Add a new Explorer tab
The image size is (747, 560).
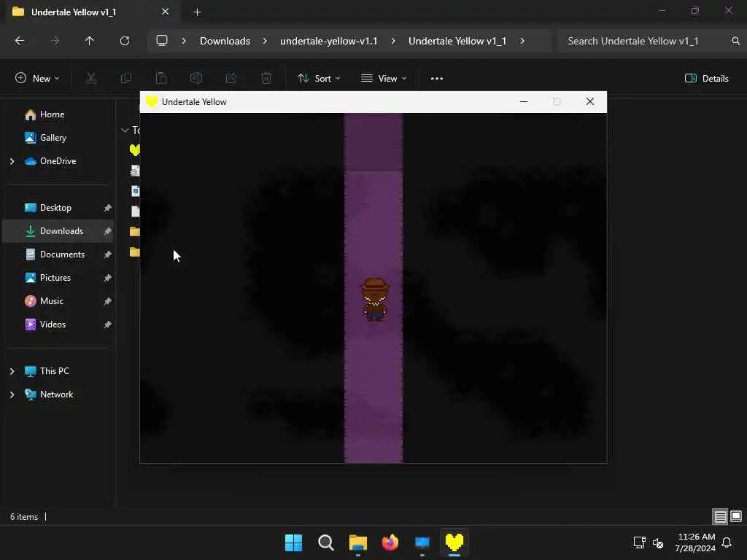coord(197,12)
